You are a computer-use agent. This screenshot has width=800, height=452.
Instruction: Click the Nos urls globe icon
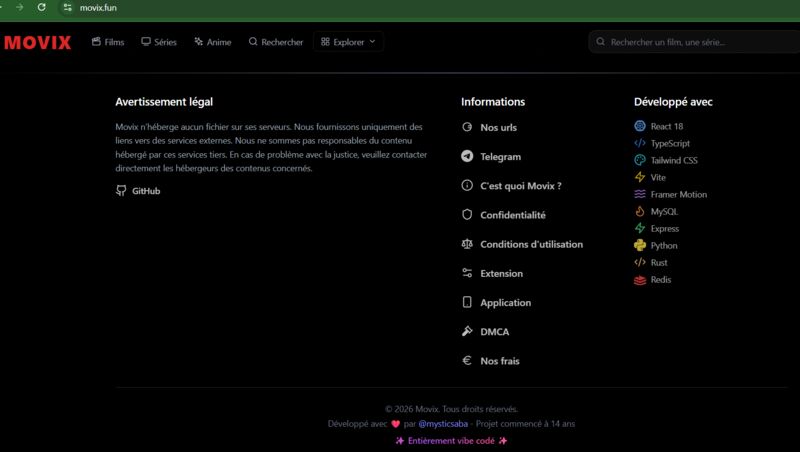point(467,127)
